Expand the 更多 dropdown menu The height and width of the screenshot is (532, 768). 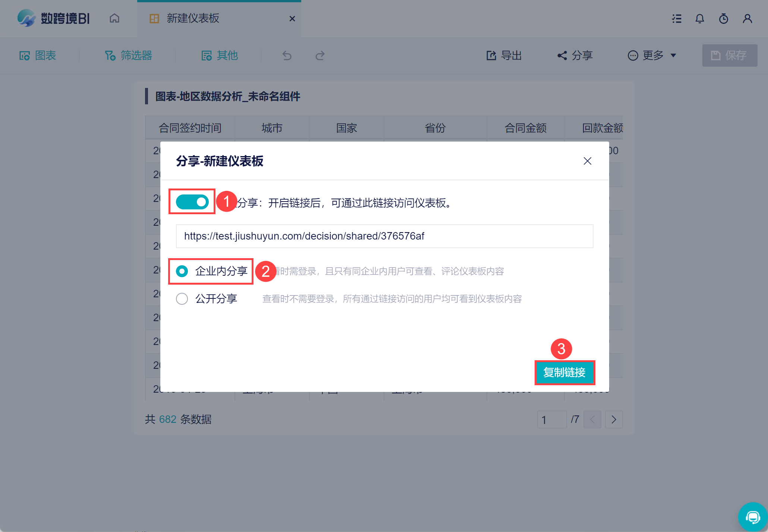652,56
